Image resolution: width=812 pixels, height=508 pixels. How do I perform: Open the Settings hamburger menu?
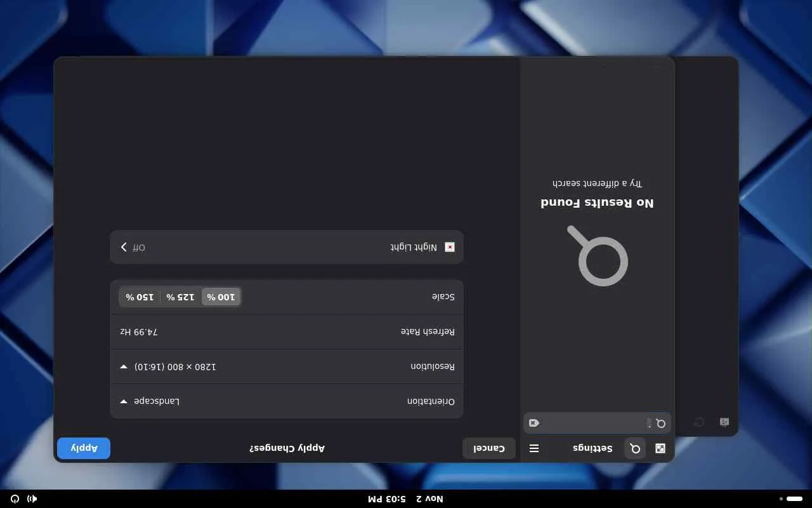(534, 448)
